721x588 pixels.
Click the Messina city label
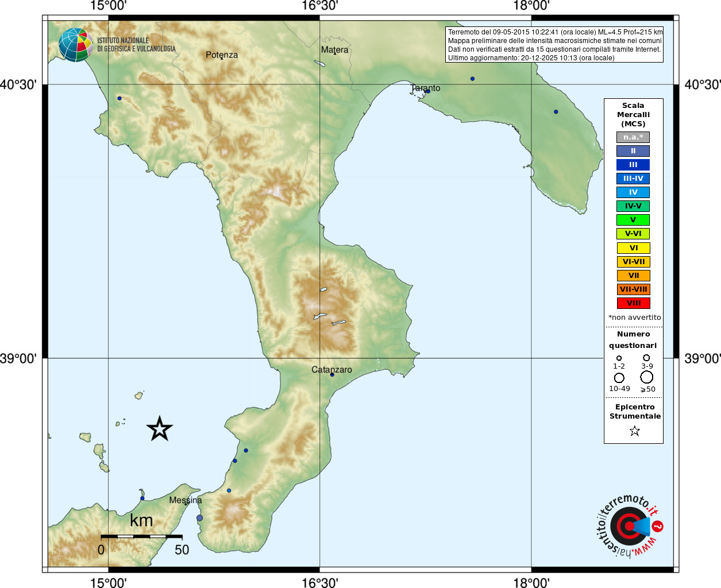[x=186, y=500]
